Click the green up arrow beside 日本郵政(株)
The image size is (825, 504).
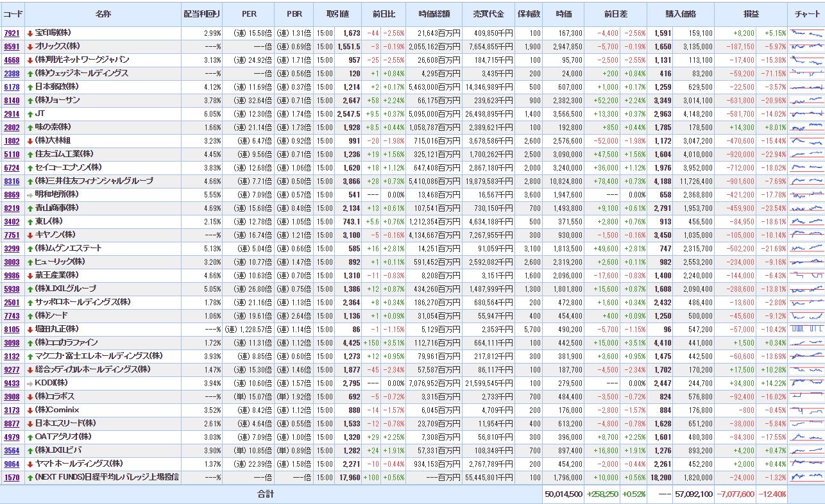30,87
